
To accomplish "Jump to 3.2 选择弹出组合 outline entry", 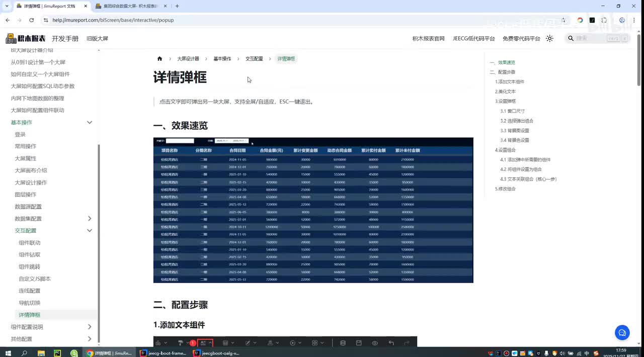I will pos(517,121).
